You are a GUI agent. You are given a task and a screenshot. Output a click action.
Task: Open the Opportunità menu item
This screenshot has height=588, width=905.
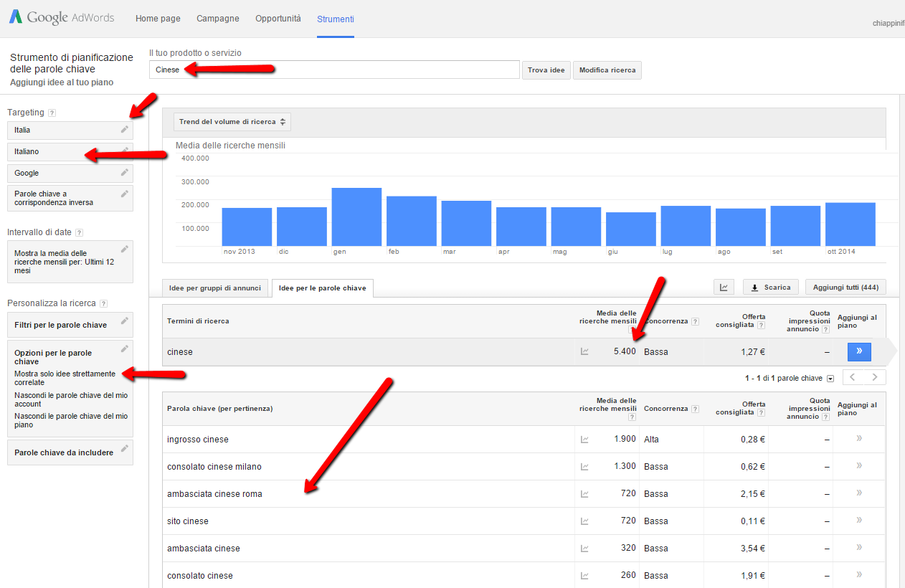278,19
